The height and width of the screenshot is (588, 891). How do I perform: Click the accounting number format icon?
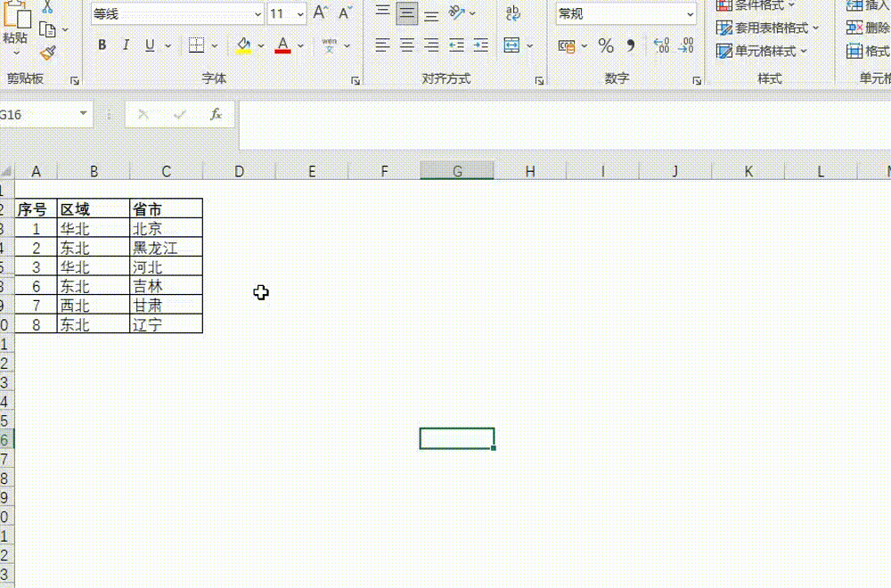[567, 46]
